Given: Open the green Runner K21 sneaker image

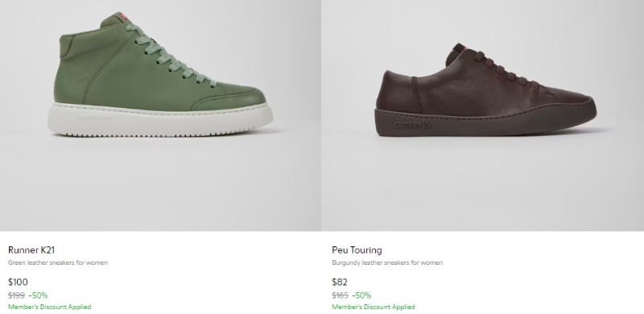Looking at the screenshot, I should click(x=160, y=115).
